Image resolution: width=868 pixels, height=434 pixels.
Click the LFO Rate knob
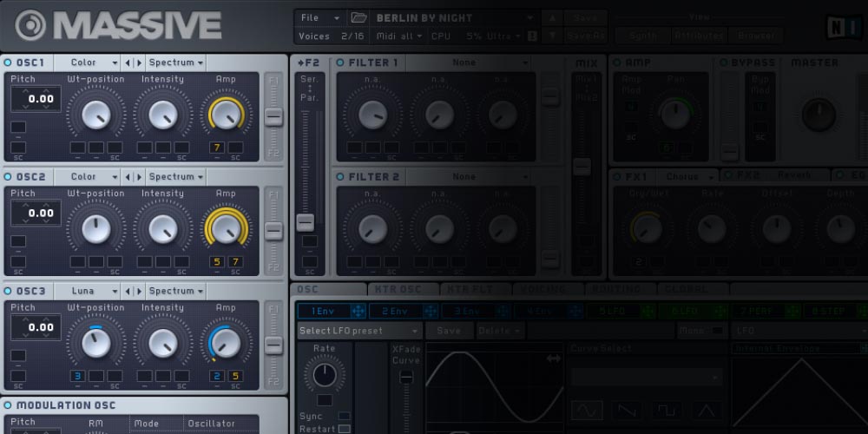[325, 375]
